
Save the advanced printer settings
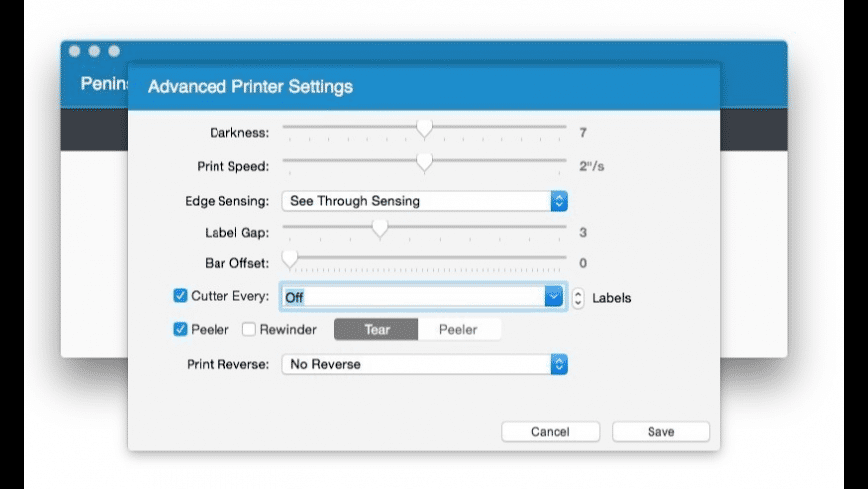point(660,432)
